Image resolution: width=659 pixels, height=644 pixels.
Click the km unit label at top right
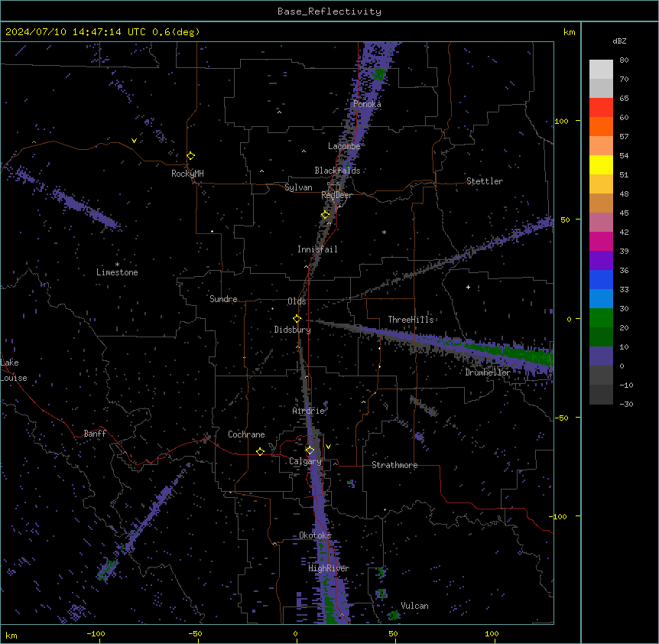pos(569,32)
